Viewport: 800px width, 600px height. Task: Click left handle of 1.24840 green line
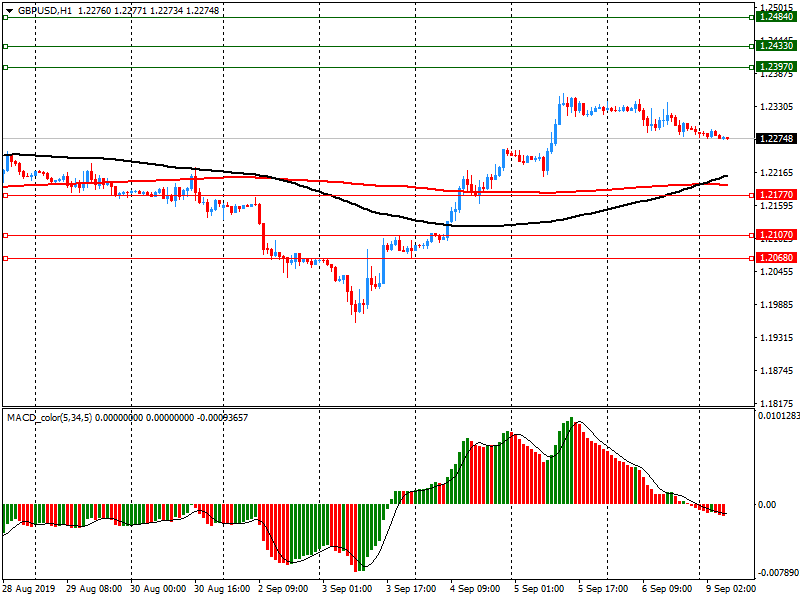click(x=5, y=17)
